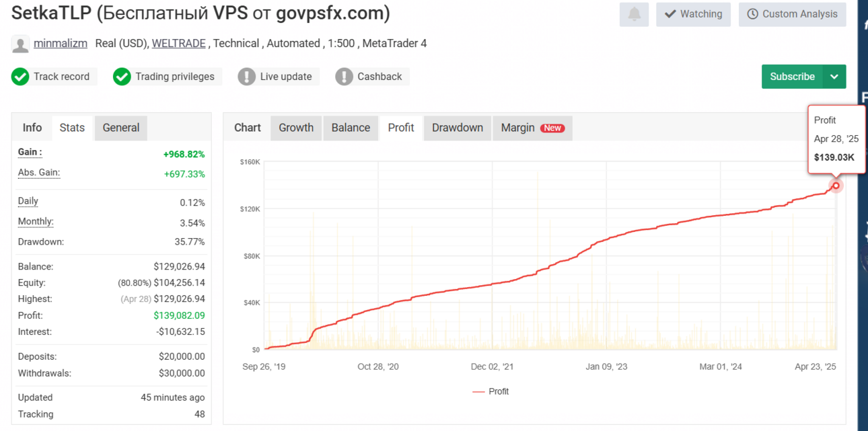The width and height of the screenshot is (868, 431).
Task: Click the $139,082.09 profit value
Action: pos(179,315)
